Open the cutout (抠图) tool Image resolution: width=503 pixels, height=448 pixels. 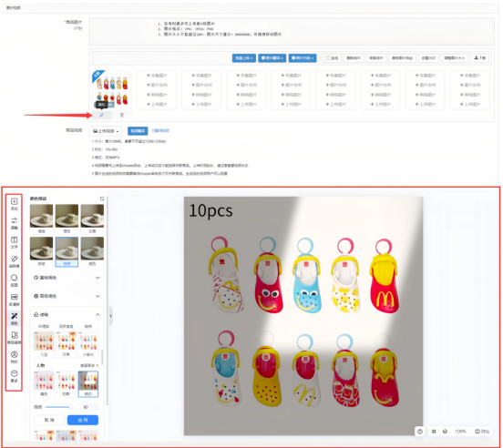click(14, 280)
